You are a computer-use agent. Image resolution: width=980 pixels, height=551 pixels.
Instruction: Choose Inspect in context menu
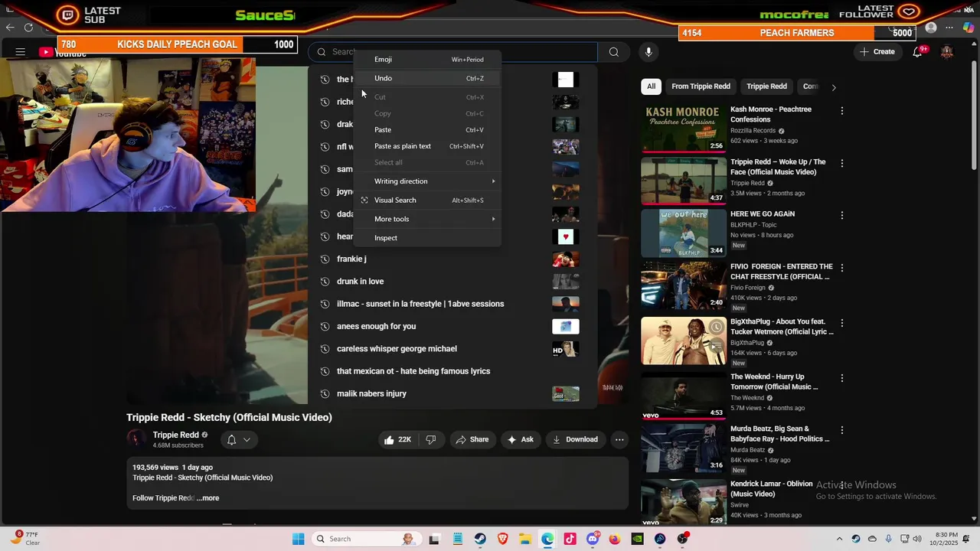point(428,238)
